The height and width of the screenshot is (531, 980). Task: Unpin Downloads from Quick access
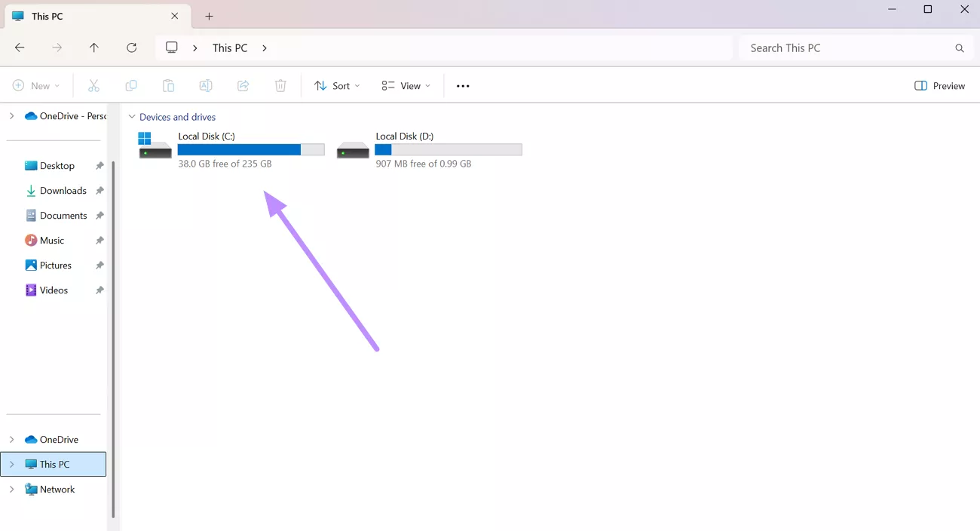pyautogui.click(x=99, y=190)
